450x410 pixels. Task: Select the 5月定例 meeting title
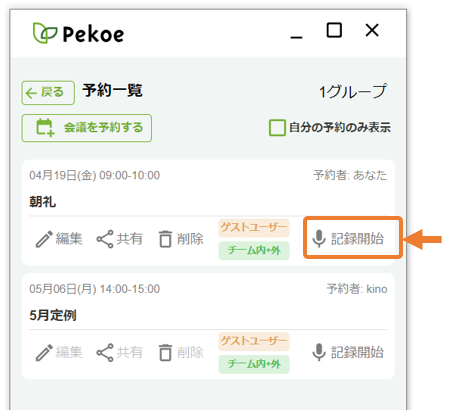pyautogui.click(x=53, y=315)
